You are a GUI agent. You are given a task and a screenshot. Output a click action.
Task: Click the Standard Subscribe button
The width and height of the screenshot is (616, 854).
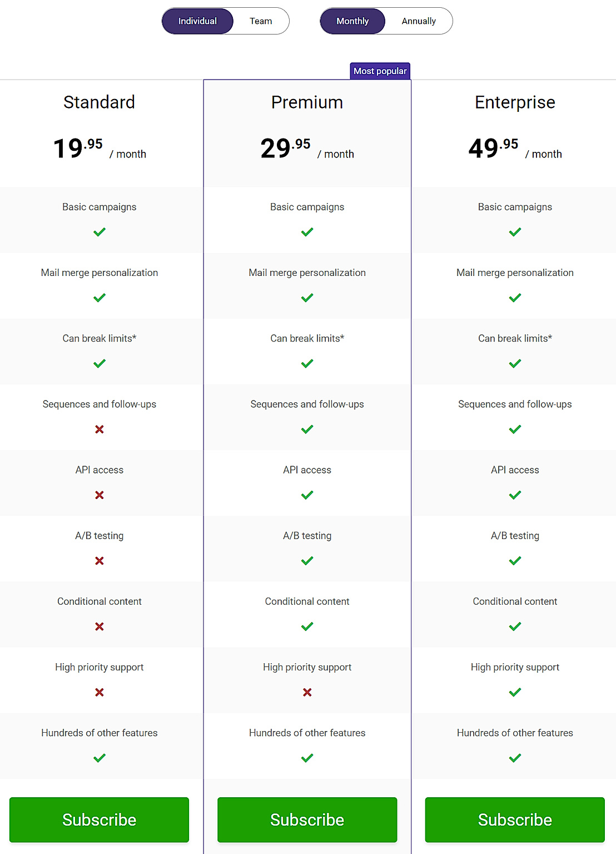coord(99,820)
